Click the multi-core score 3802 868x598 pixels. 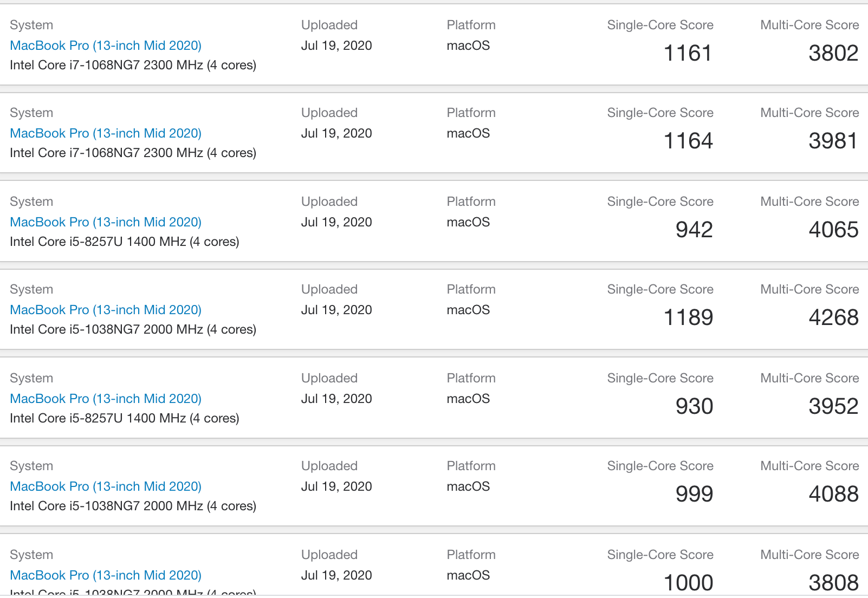[x=833, y=53]
